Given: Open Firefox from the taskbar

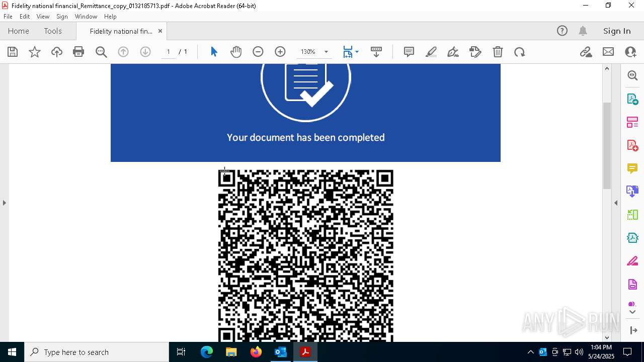Looking at the screenshot, I should coord(256,352).
